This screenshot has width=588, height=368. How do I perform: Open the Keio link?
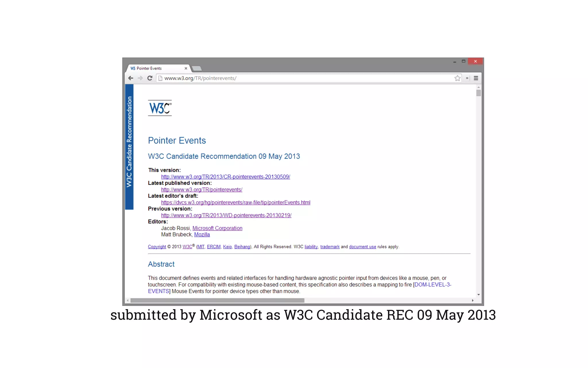tap(227, 247)
